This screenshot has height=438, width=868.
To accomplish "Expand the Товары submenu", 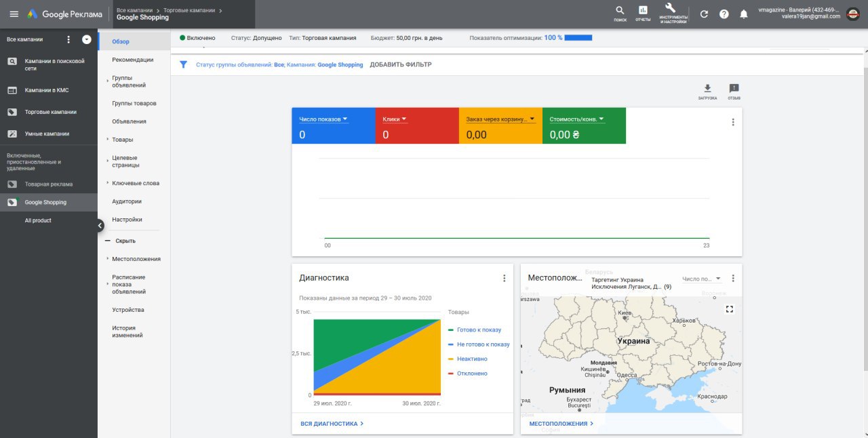I will point(107,140).
